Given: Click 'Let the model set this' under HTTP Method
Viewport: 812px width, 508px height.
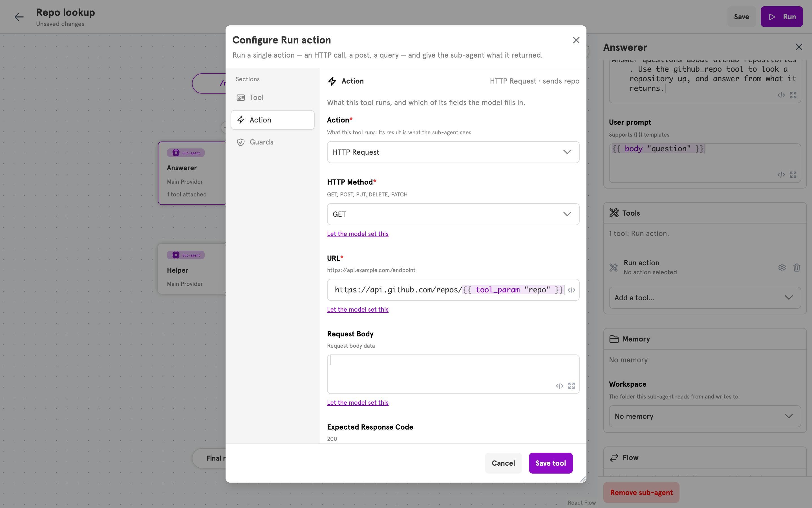Looking at the screenshot, I should pos(358,234).
